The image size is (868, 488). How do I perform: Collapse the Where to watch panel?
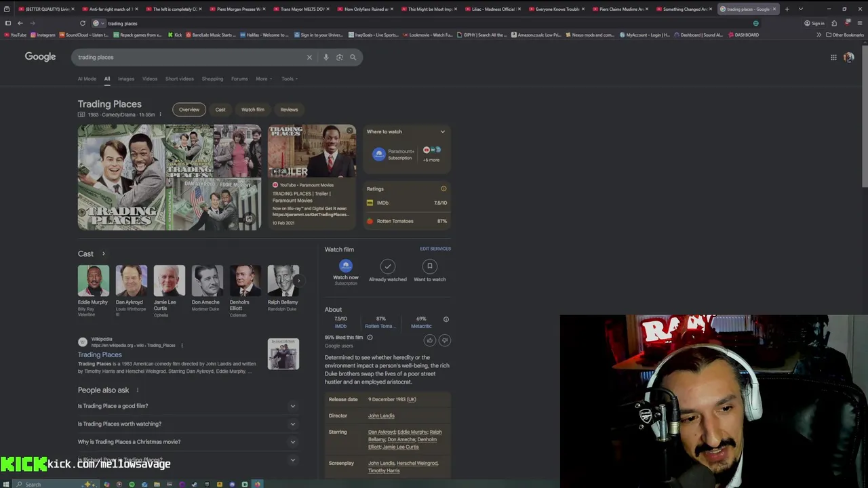(443, 131)
